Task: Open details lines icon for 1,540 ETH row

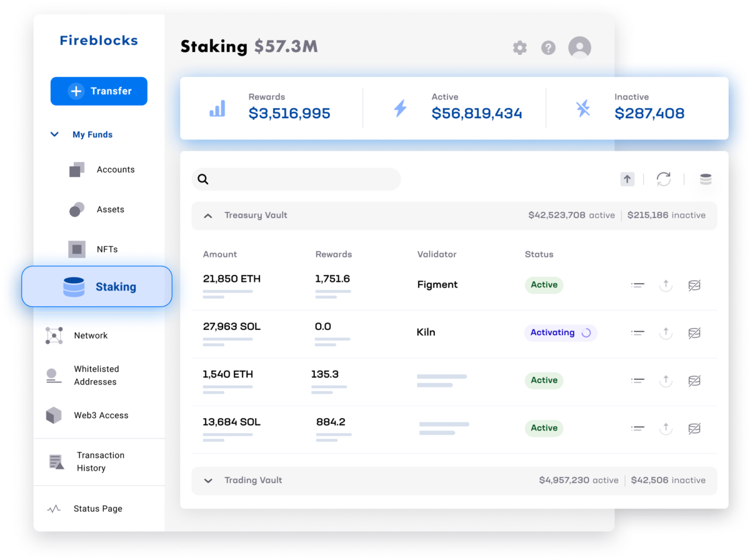Action: point(637,381)
